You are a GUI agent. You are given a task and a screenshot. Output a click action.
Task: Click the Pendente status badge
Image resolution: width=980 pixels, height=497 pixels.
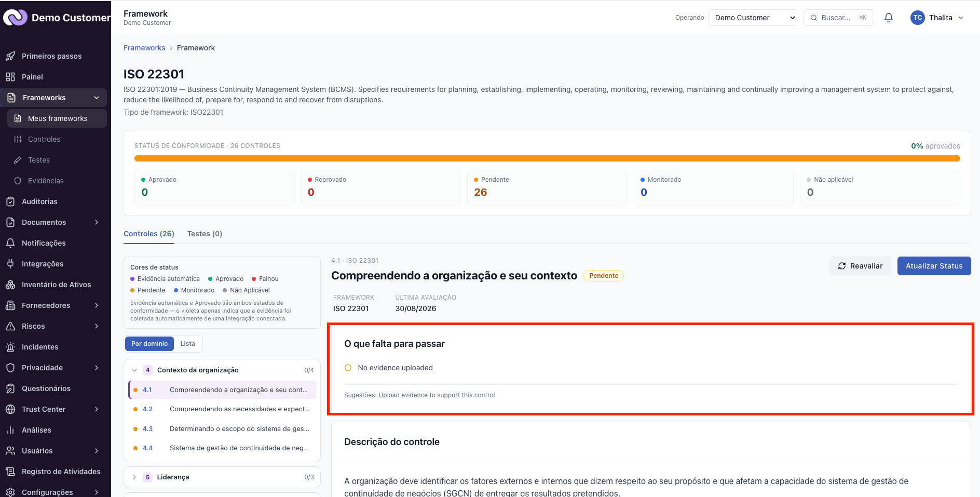click(604, 276)
